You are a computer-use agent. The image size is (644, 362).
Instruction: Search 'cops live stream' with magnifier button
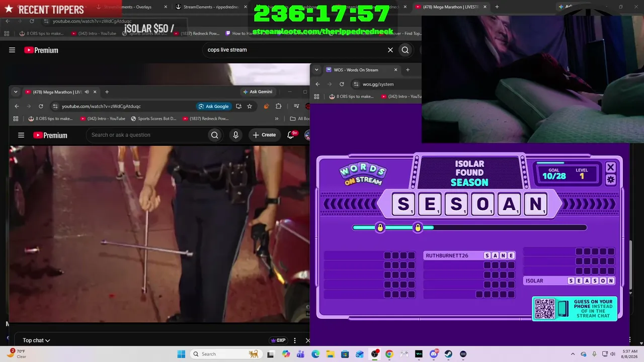405,50
